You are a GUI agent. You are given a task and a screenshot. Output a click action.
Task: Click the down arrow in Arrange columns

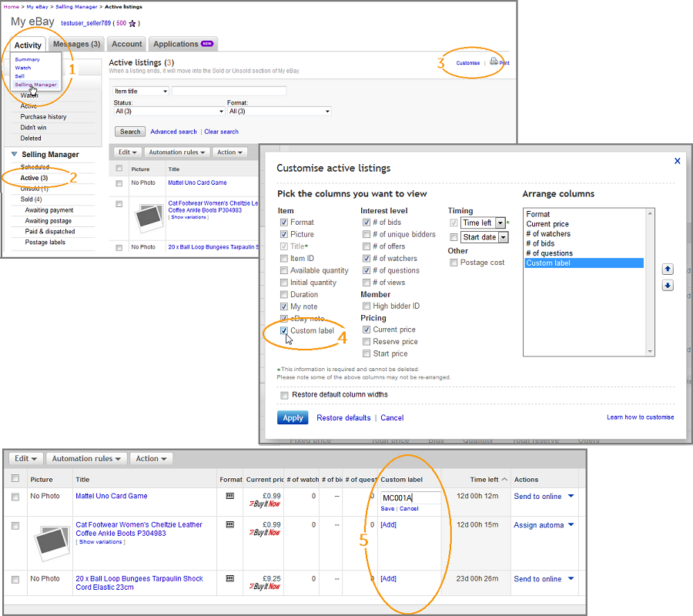[x=668, y=285]
